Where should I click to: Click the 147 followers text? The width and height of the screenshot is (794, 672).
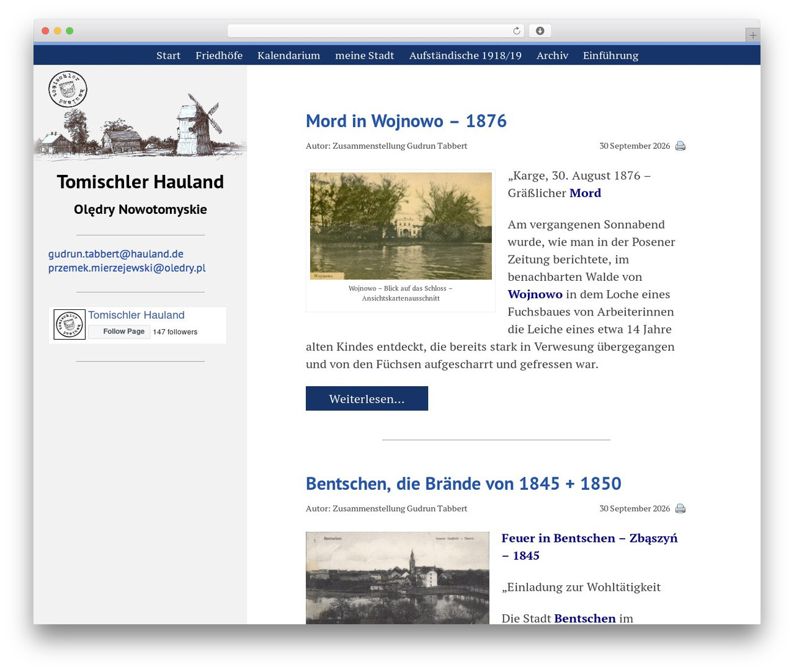coord(176,332)
